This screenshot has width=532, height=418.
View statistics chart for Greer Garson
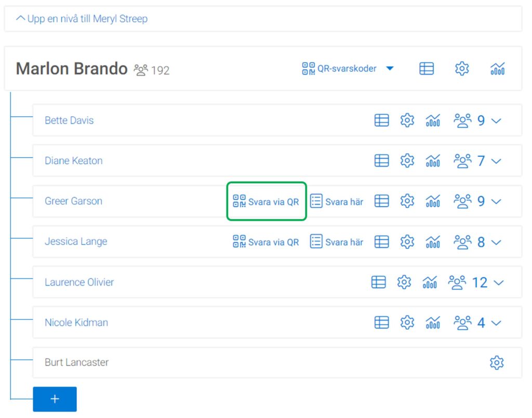tap(433, 201)
